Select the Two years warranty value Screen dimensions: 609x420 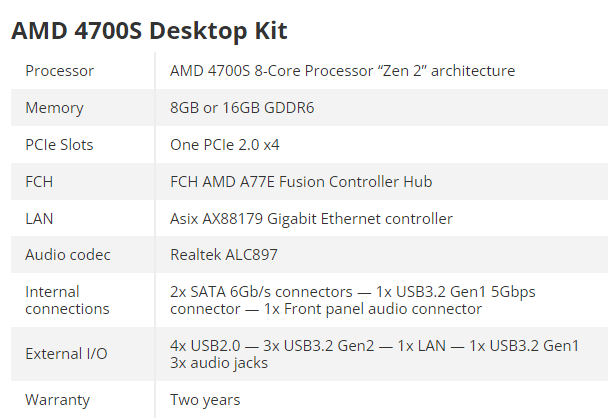pos(205,400)
